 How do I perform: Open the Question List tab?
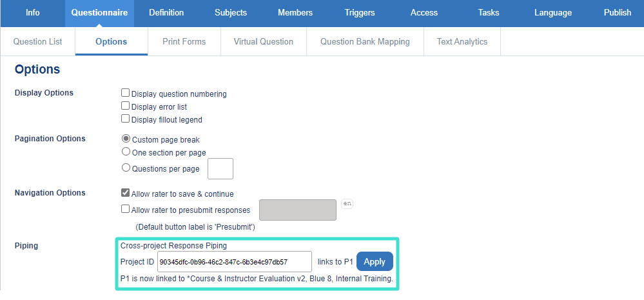coord(38,41)
